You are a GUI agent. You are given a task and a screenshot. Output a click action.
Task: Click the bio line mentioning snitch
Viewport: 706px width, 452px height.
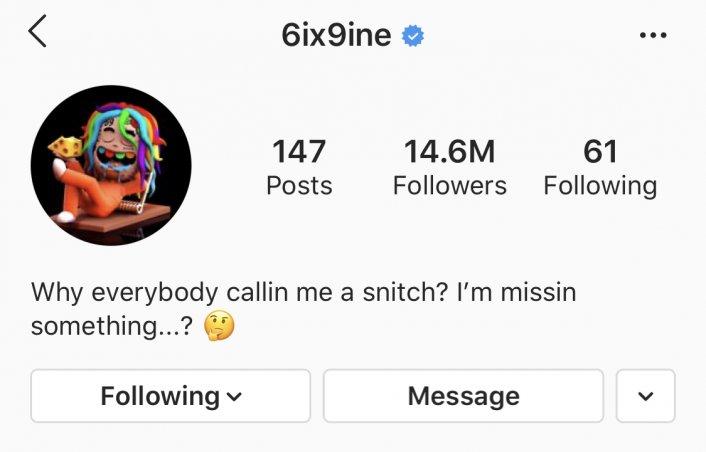[303, 293]
